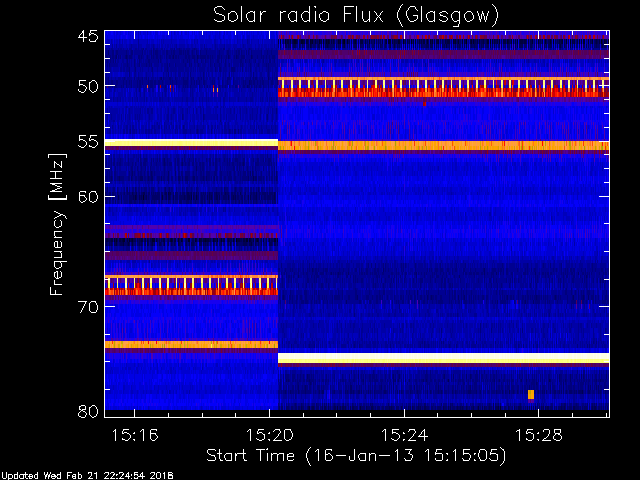Click the 70 frequency tick label
The height and width of the screenshot is (480, 640).
[88, 307]
